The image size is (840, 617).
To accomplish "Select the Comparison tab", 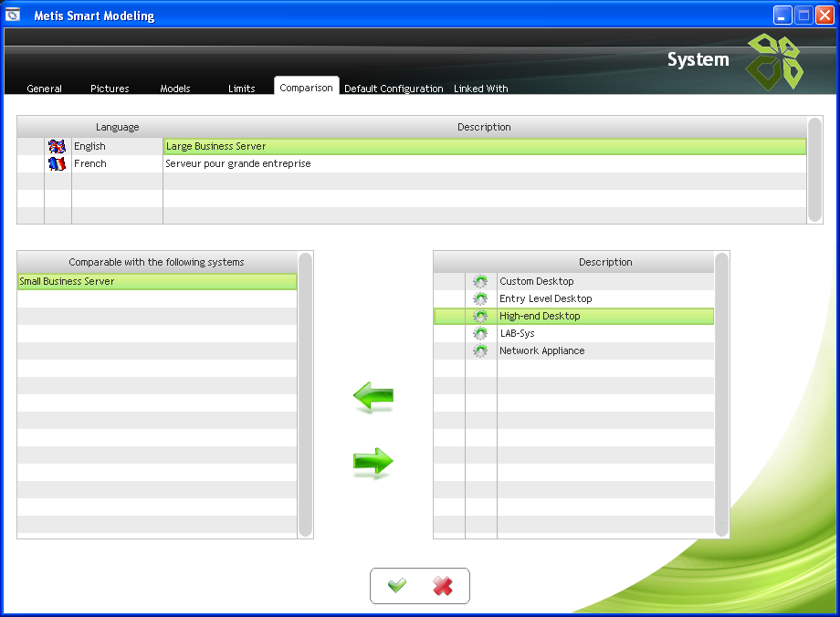I will tap(307, 88).
